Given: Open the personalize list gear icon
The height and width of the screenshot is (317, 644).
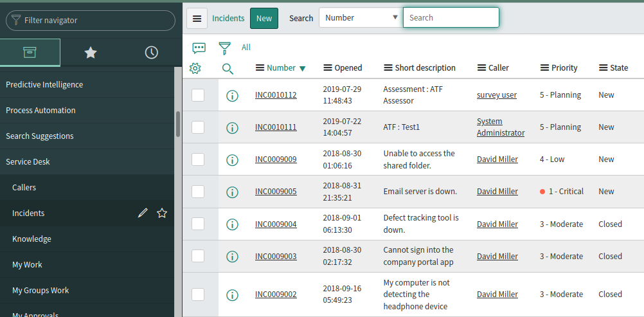Looking at the screenshot, I should point(195,68).
